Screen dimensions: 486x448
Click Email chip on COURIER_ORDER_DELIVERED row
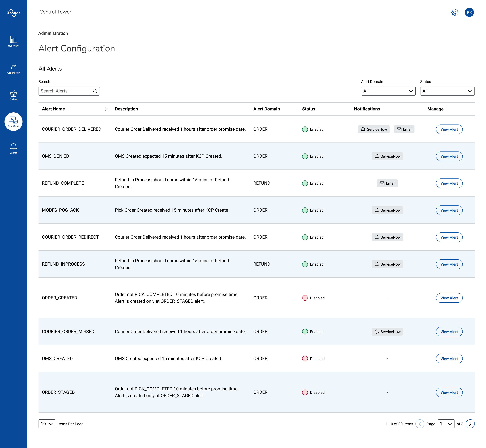(x=404, y=129)
